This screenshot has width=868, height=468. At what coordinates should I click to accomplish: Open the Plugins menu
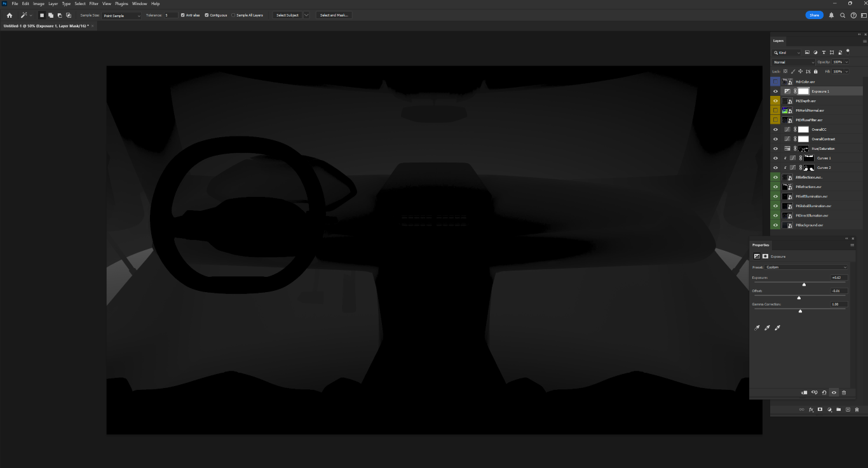tap(121, 4)
